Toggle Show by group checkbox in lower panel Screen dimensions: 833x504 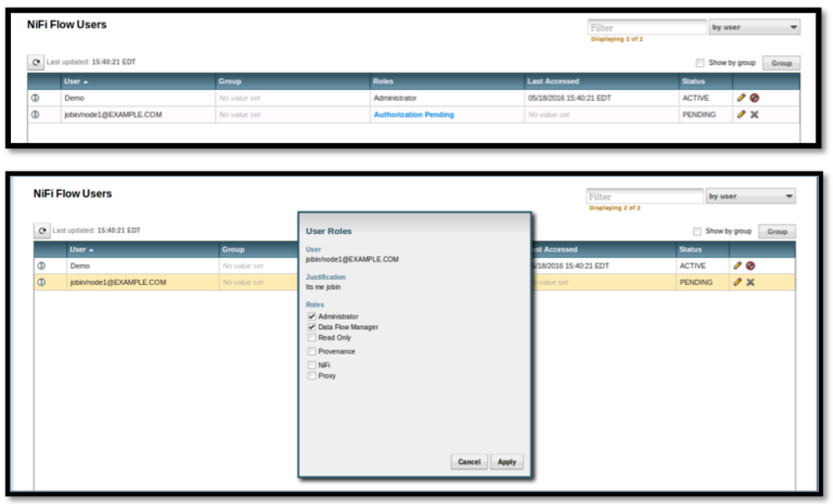pos(697,232)
